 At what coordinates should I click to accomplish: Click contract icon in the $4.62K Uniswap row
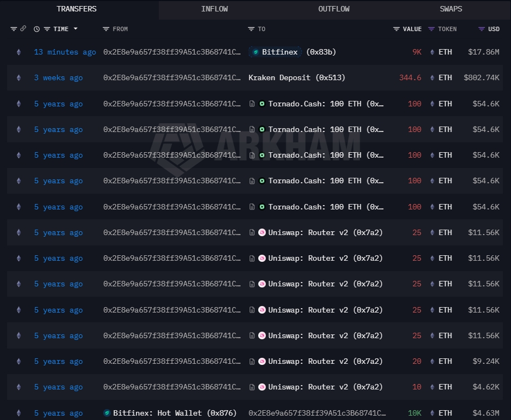tap(252, 387)
